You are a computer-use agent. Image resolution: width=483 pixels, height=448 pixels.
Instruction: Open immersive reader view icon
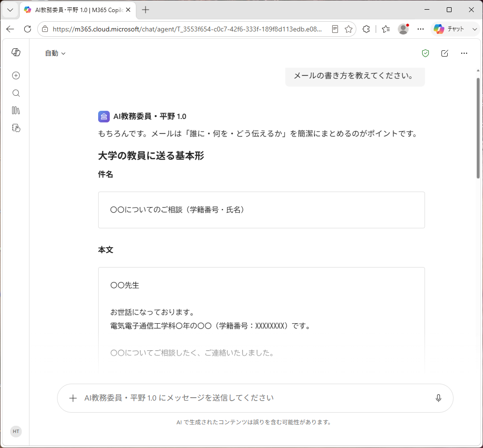tap(335, 29)
